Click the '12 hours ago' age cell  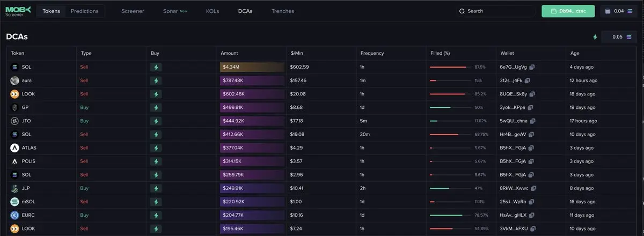click(x=583, y=80)
